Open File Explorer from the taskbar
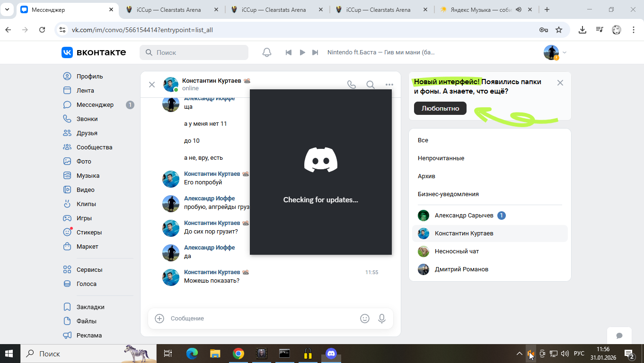644x363 pixels. click(x=215, y=354)
